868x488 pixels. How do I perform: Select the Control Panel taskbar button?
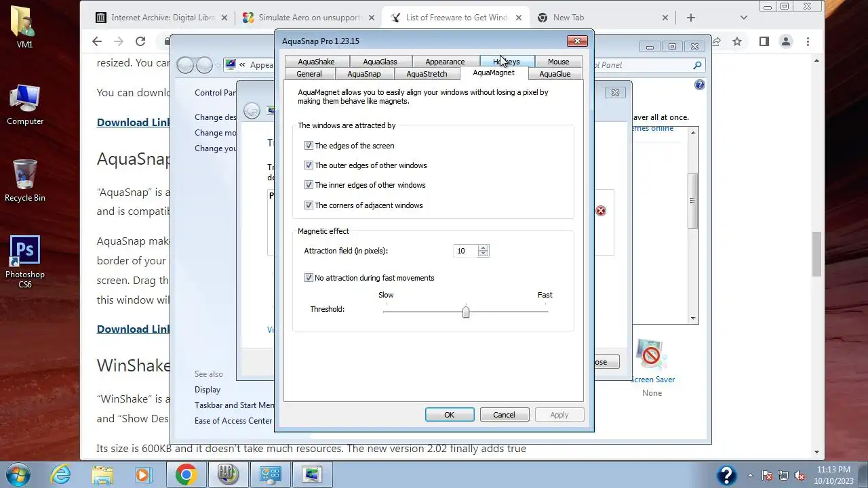pyautogui.click(x=270, y=474)
